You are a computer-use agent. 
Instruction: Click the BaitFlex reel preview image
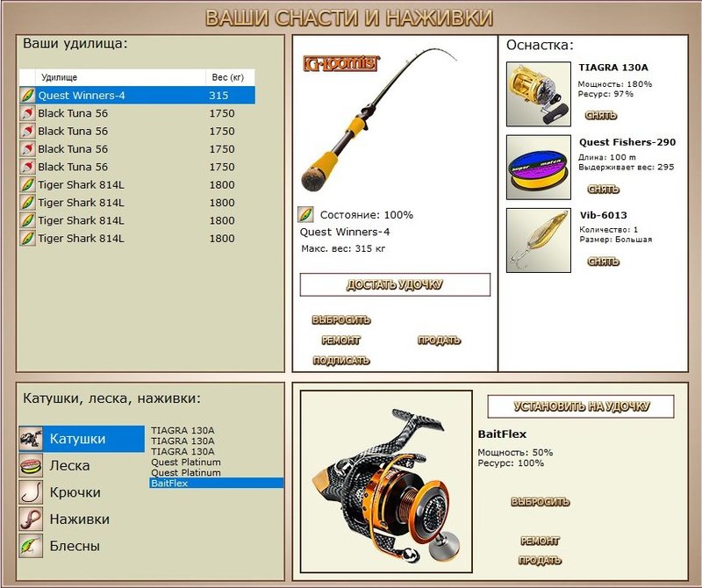(x=386, y=482)
